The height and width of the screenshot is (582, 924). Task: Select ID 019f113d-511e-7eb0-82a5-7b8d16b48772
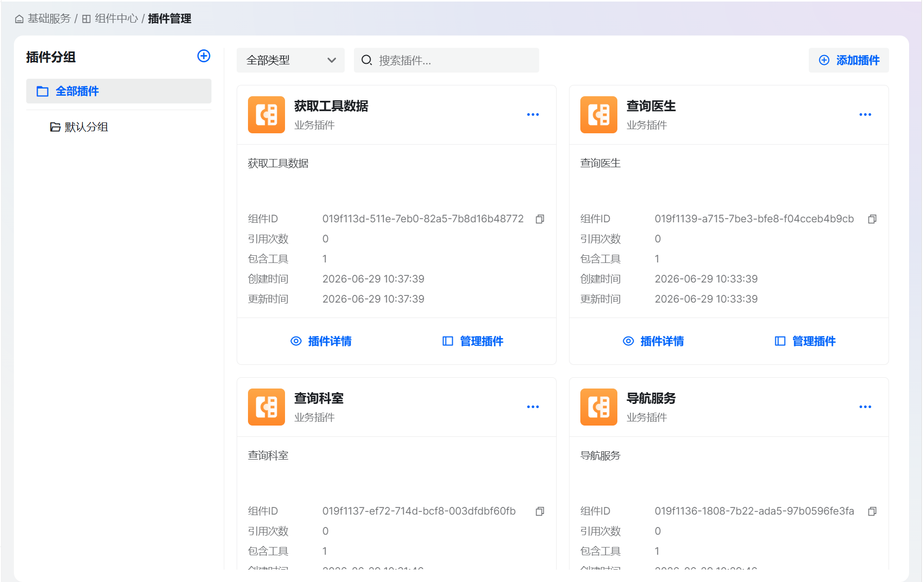point(423,219)
